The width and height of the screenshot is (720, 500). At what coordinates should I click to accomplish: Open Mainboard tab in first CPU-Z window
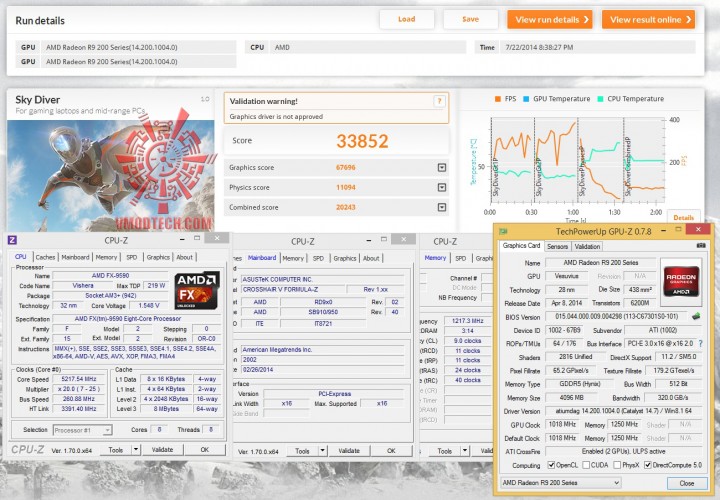click(x=75, y=258)
